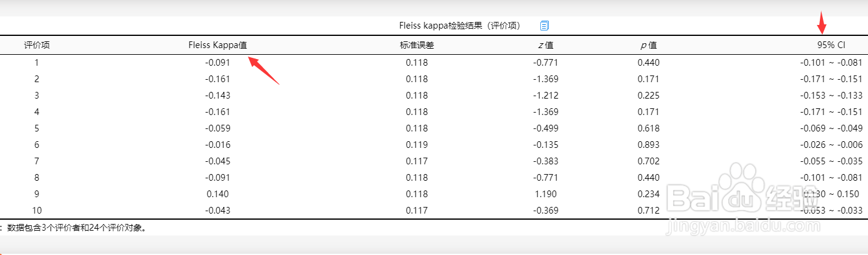The image size is (868, 255).
Task: Click the 评价项 cell labeled 4
Action: click(37, 111)
